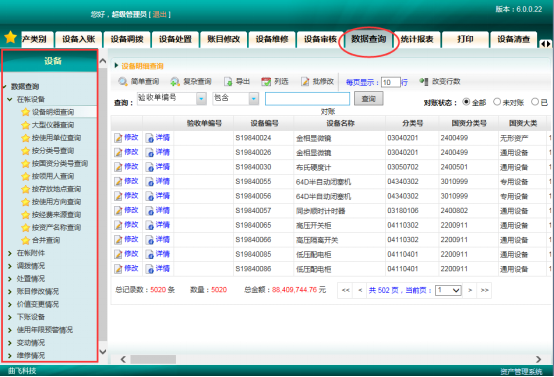
Task: Edit row S19840057 via 修改
Action: click(x=126, y=211)
